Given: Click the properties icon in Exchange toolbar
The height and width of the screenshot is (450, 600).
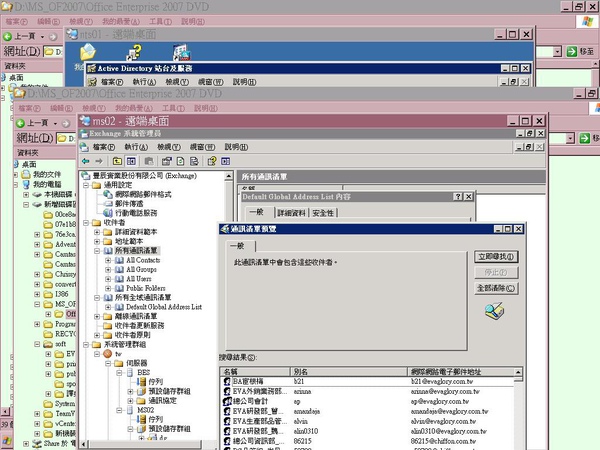Looking at the screenshot, I should [x=166, y=161].
